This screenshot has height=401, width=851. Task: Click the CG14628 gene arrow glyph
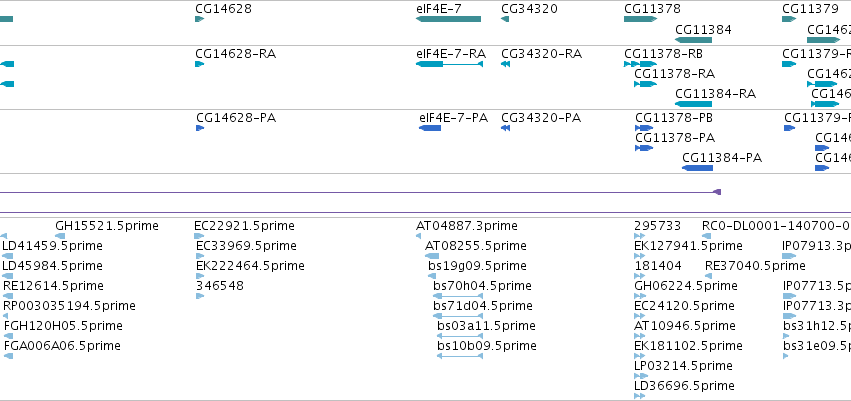tap(199, 19)
